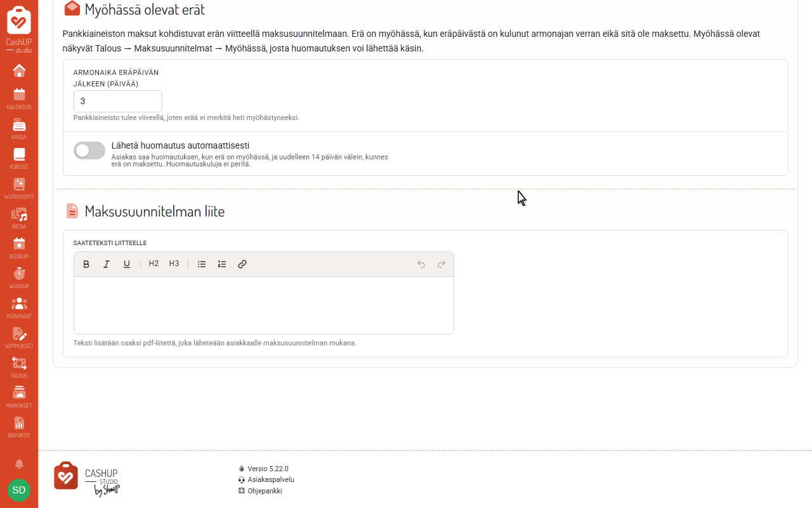
Task: Apply underline formatting in editor
Action: [x=127, y=264]
